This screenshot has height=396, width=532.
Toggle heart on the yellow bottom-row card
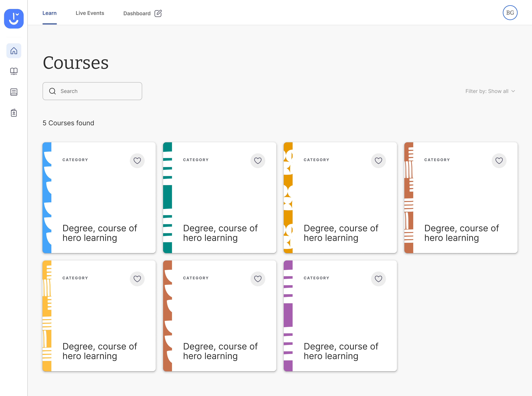coord(137,279)
